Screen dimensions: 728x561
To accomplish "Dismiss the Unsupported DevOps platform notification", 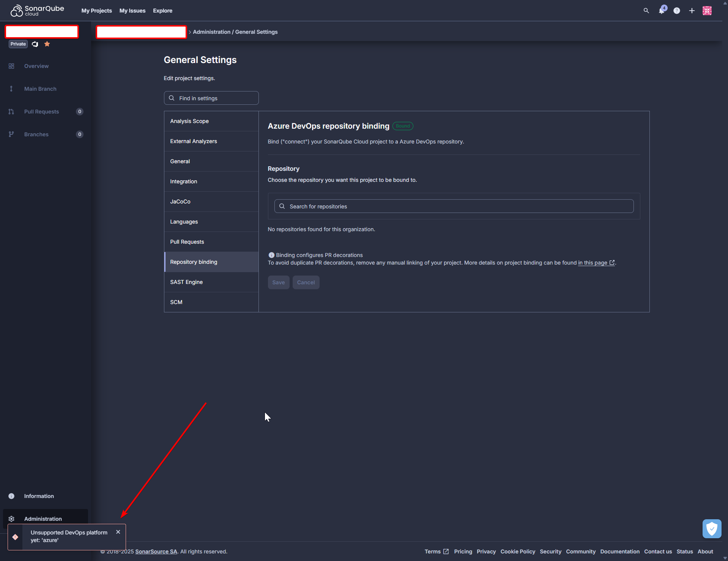I will tap(118, 532).
